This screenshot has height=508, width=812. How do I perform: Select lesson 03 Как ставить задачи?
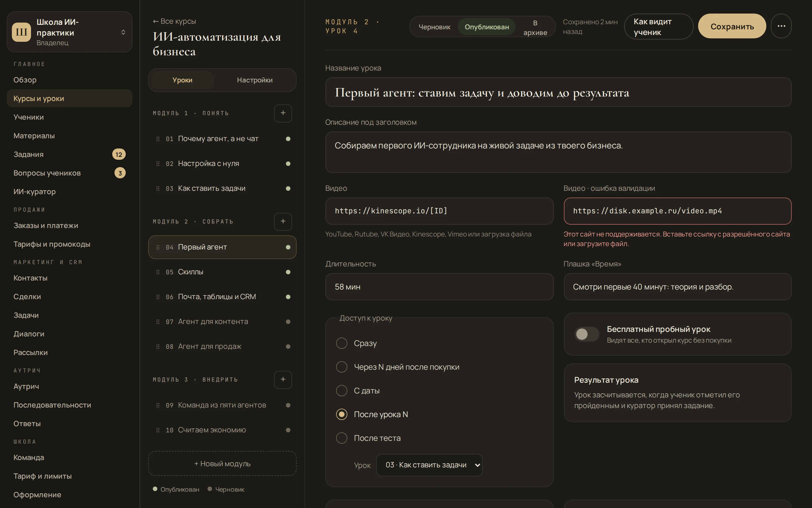(222, 189)
